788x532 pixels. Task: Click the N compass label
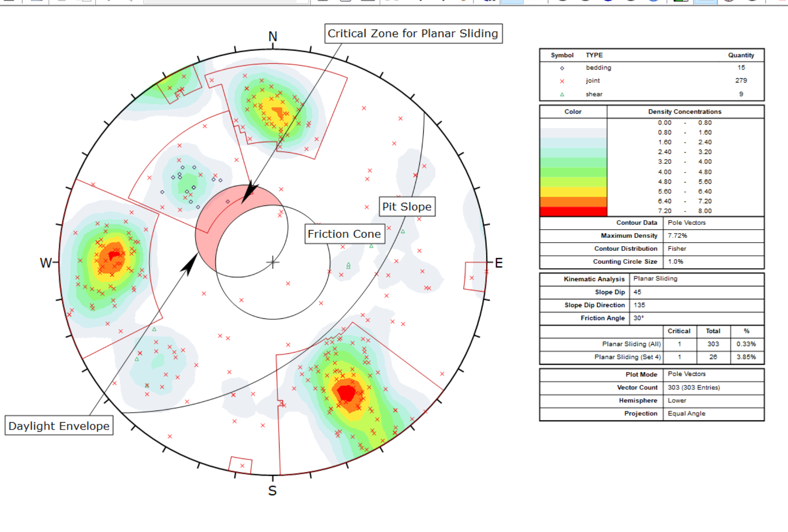click(x=273, y=36)
